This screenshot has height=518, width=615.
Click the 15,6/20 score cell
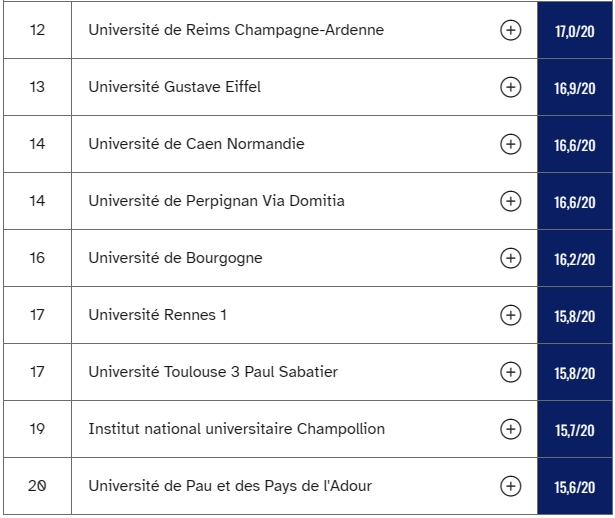pos(575,486)
